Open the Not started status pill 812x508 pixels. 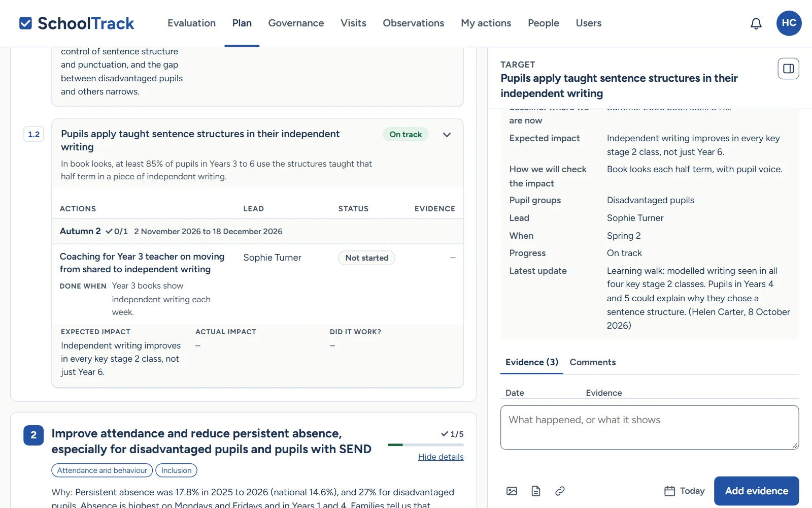366,258
